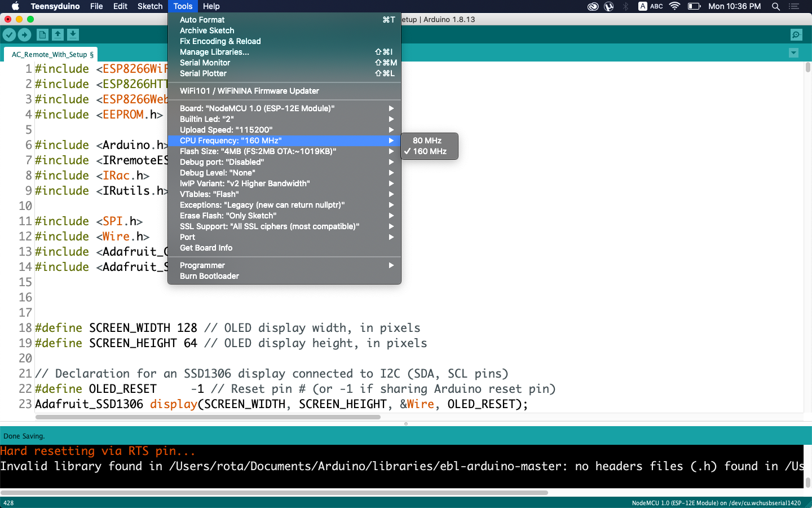This screenshot has width=812, height=508.
Task: Click line 11 include SPI.h
Action: tap(89, 221)
